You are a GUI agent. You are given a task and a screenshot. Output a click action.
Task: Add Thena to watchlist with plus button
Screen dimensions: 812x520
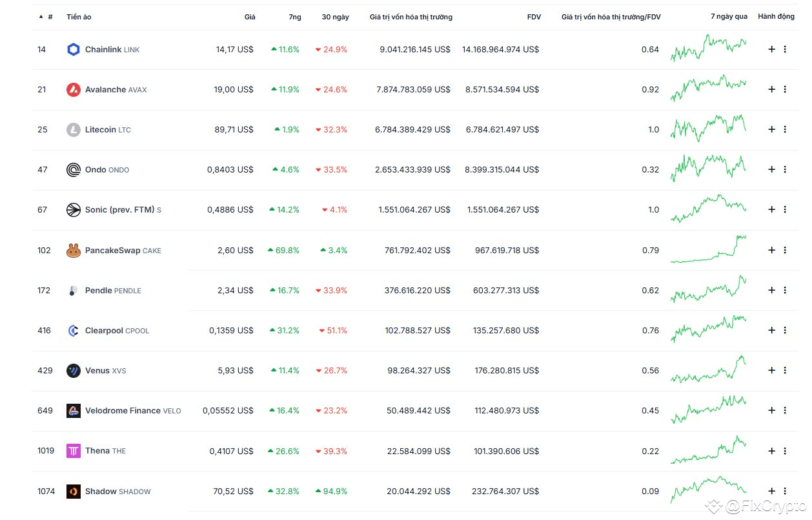coord(771,451)
